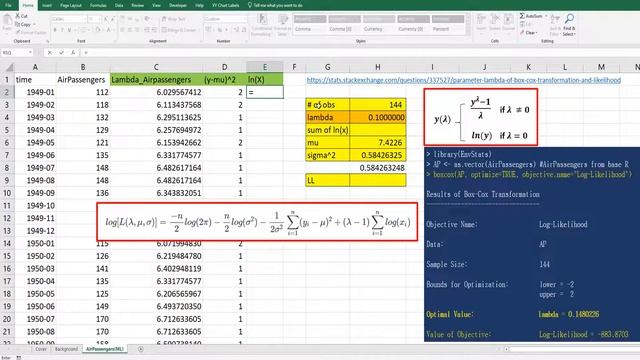Toggle Bold formatting
Screen dimensions: 640x360
[55, 30]
